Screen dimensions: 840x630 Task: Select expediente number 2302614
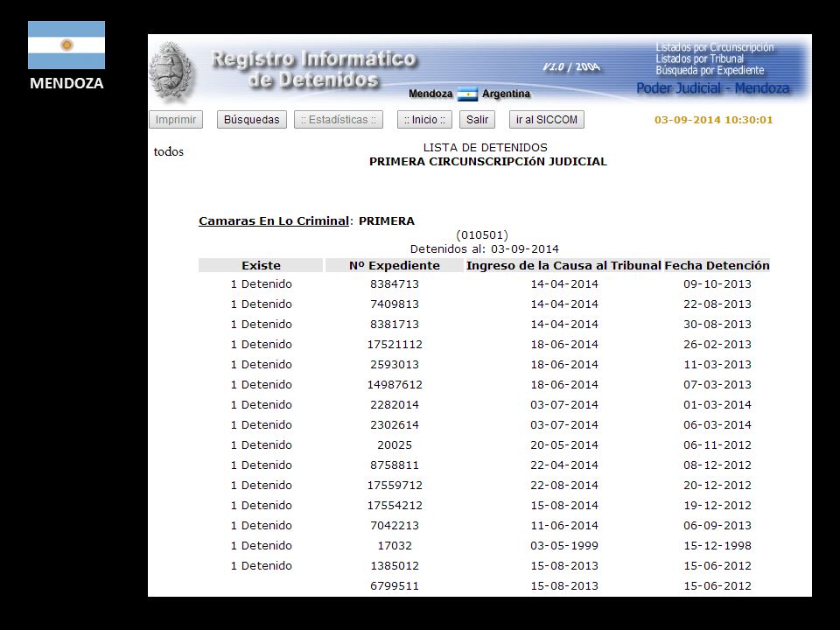395,425
